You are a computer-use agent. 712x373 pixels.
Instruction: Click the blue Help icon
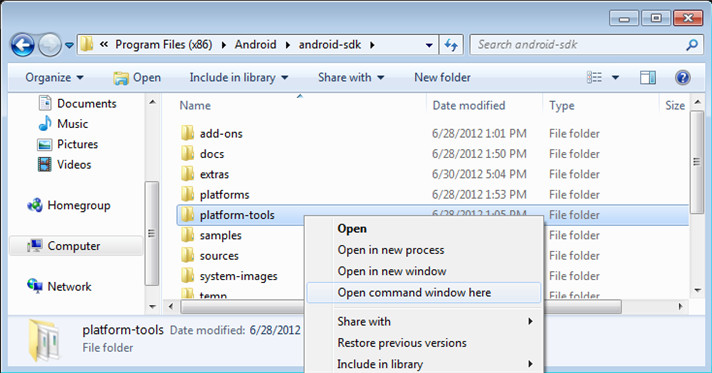pos(682,78)
